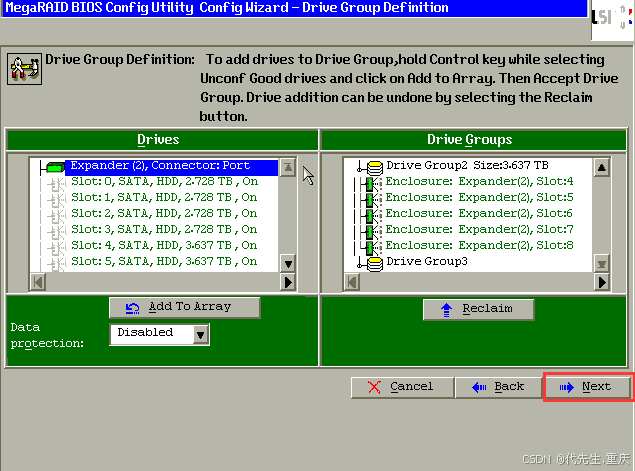Click the drive icon next to Slot: 2
The width and height of the screenshot is (635, 471).
click(x=58, y=216)
